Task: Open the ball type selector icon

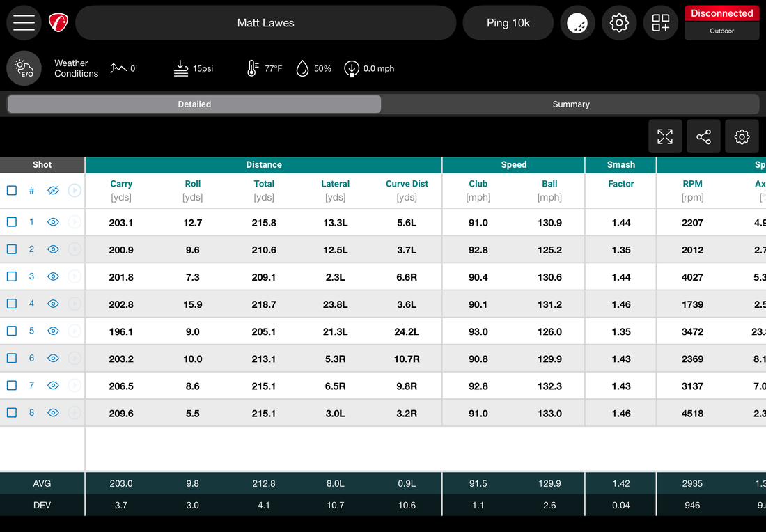Action: [x=577, y=22]
